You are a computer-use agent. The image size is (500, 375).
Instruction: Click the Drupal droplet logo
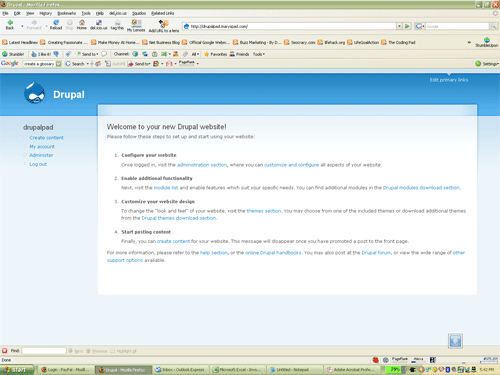click(35, 93)
